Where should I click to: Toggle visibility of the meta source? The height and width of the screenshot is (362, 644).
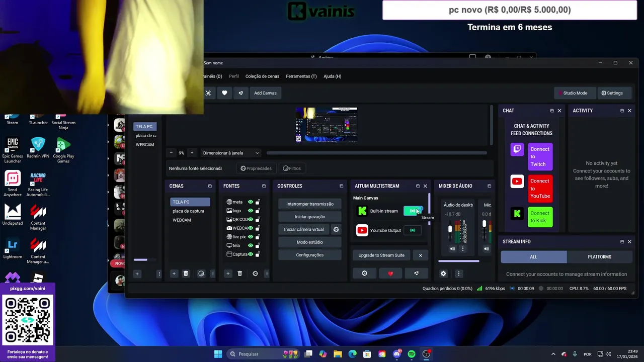[x=251, y=202]
